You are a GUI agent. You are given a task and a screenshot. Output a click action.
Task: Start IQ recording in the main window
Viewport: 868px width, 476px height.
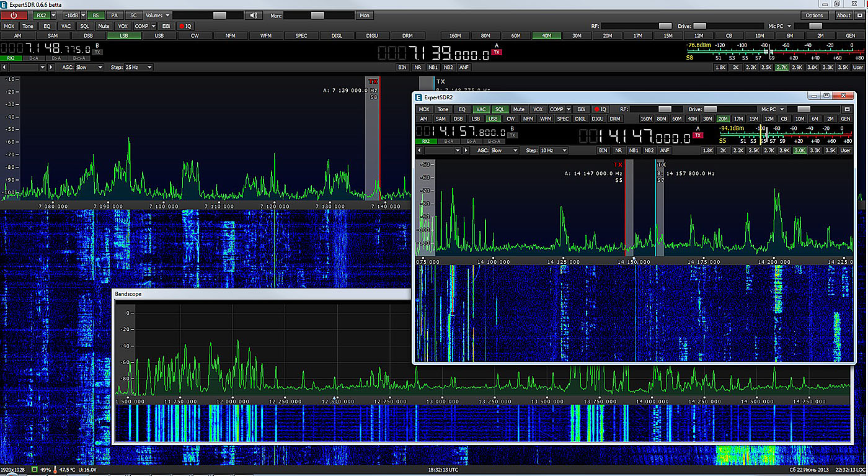pos(185,26)
